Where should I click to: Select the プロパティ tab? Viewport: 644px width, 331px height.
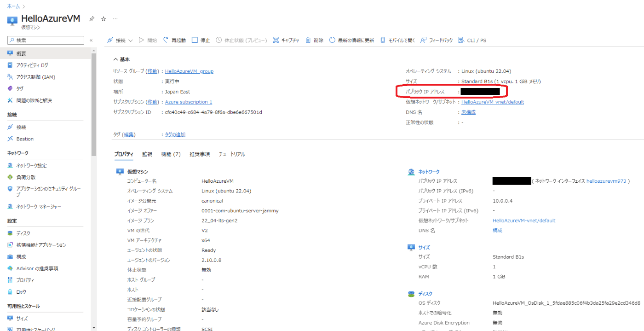coord(124,154)
